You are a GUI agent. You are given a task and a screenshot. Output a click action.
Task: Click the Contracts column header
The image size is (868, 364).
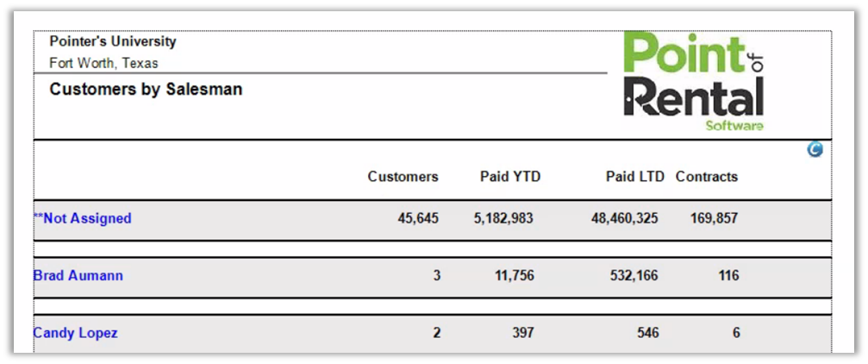click(x=707, y=177)
